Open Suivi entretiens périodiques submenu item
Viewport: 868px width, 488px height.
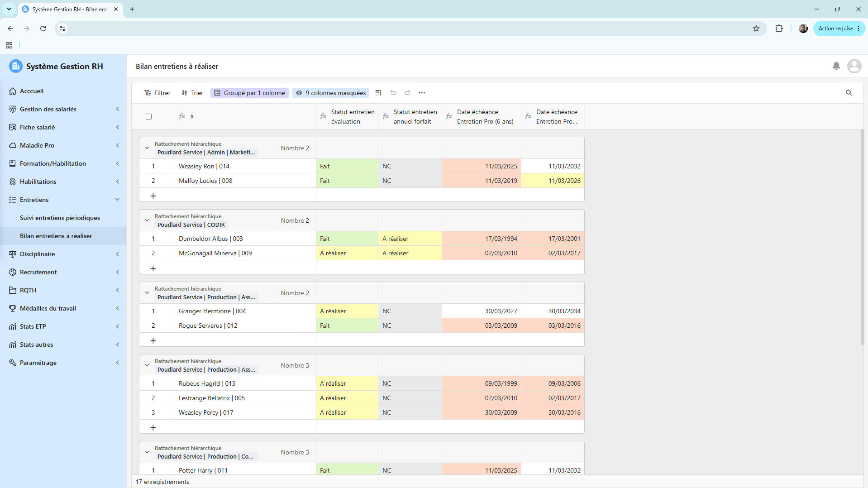coord(63,218)
